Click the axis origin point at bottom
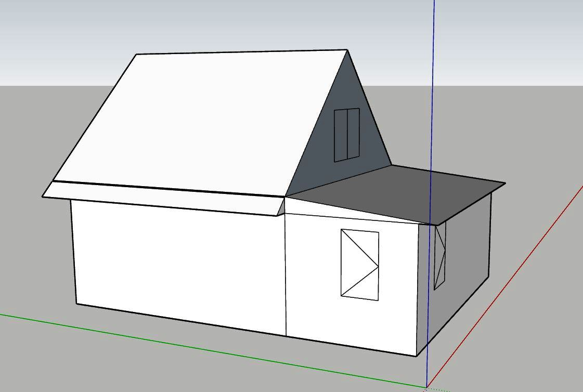 pyautogui.click(x=426, y=387)
